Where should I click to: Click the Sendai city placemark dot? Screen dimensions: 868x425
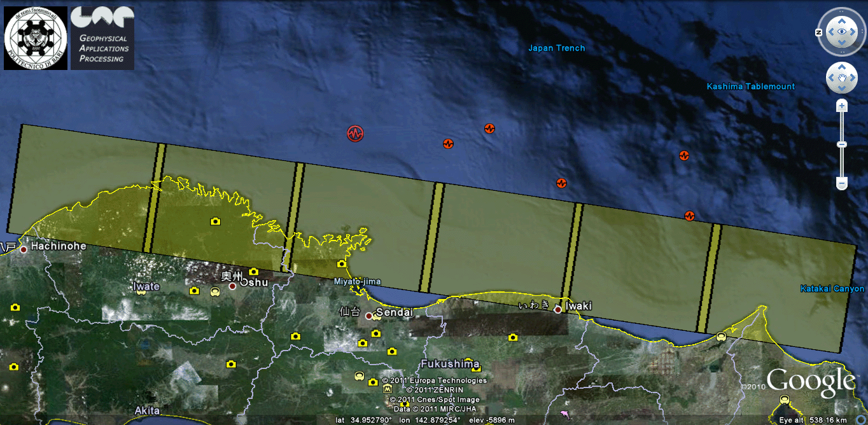point(368,316)
